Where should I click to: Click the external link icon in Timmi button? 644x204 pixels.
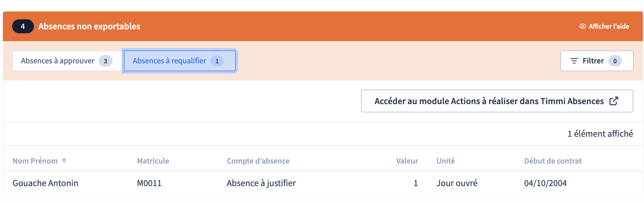click(x=614, y=101)
